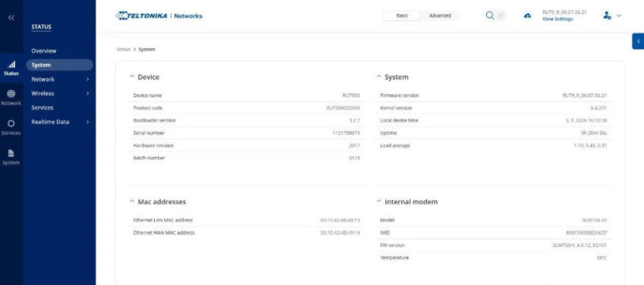644x285 pixels.
Task: Open the Status section icon
Action: (x=12, y=68)
